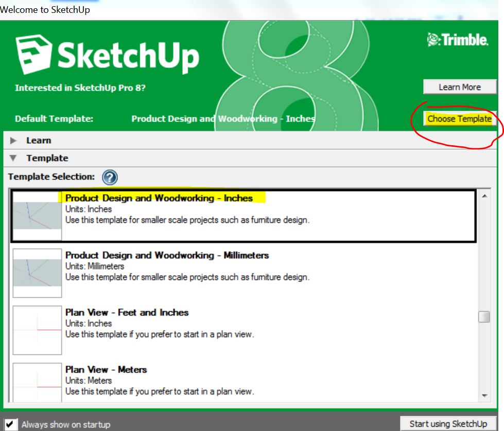Click Start using SketchUp button

click(448, 424)
